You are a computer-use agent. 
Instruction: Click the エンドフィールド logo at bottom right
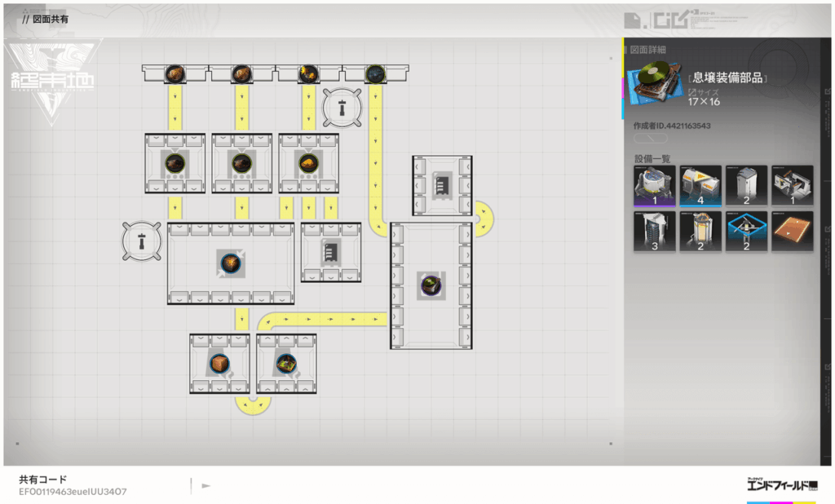click(782, 485)
